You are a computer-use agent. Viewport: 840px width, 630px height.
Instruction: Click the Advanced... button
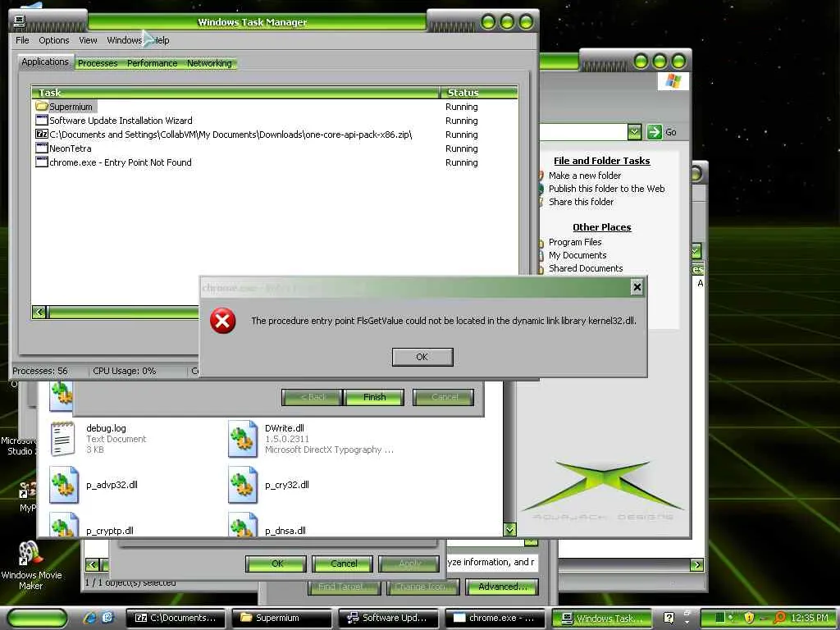point(502,587)
